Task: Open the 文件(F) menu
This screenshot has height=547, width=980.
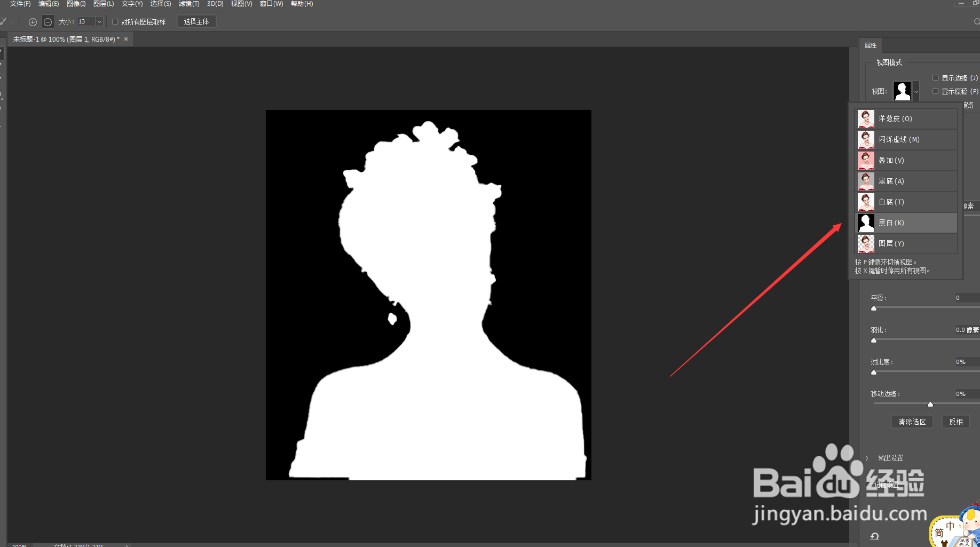Action: click(x=20, y=4)
